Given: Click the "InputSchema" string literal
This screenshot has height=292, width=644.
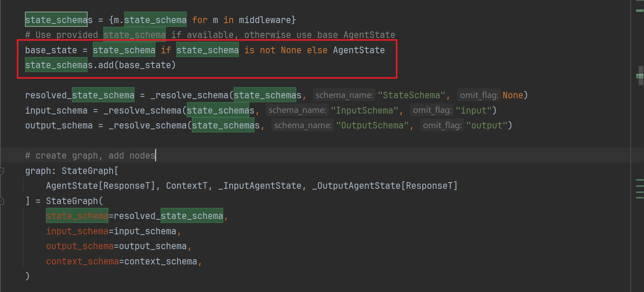Looking at the screenshot, I should coord(364,111).
